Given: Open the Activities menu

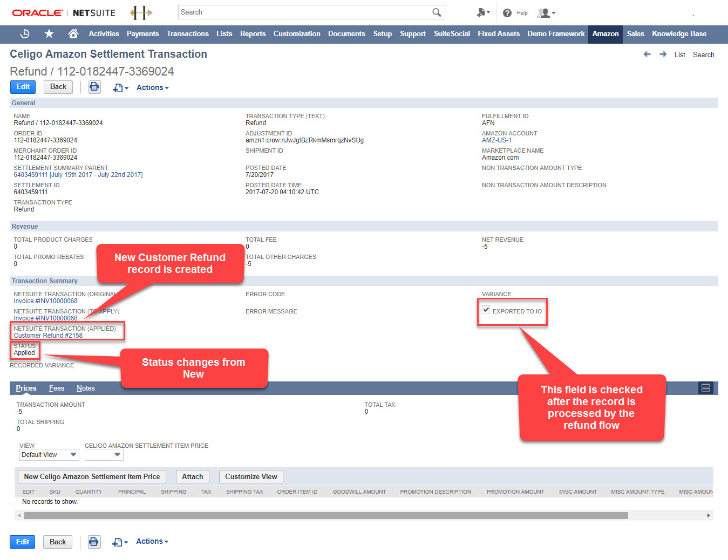Looking at the screenshot, I should (104, 33).
